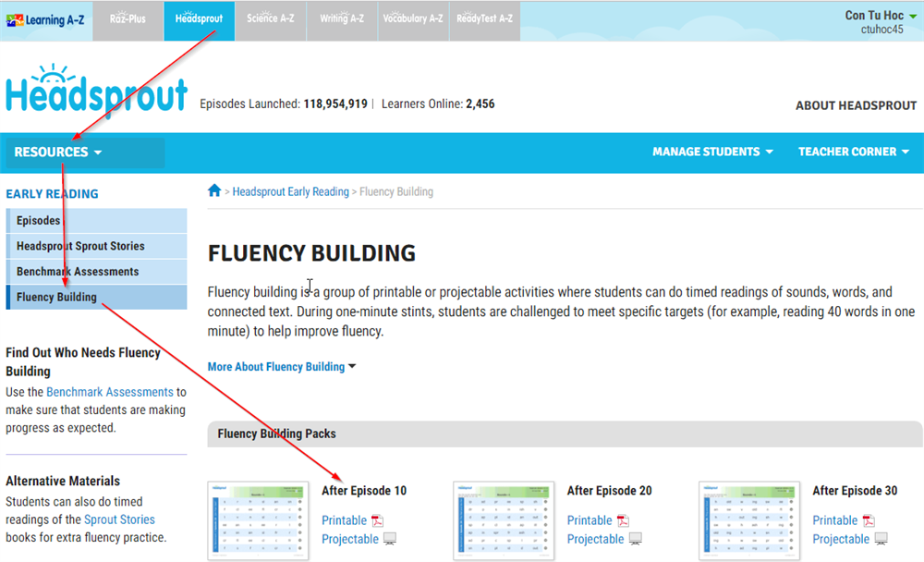Click the Early Reading sidebar heading
The width and height of the screenshot is (924, 562).
coord(52,194)
